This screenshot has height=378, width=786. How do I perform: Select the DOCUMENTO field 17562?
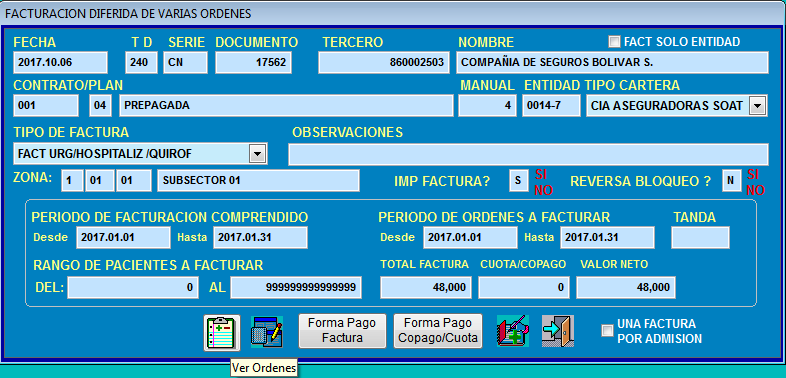coord(254,63)
